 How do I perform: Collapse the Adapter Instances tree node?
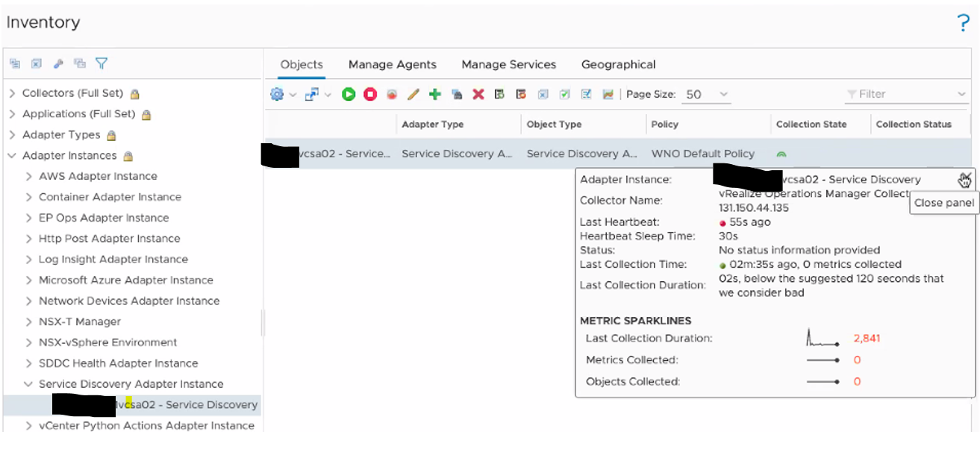pos(12,155)
